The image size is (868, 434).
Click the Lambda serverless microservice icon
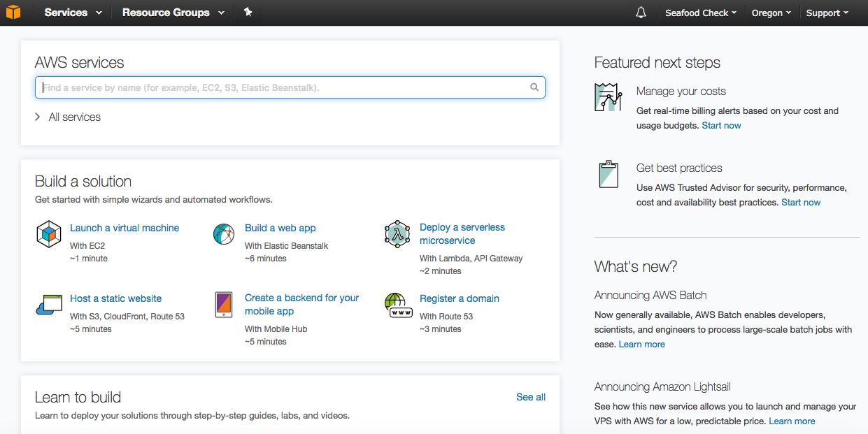(397, 234)
